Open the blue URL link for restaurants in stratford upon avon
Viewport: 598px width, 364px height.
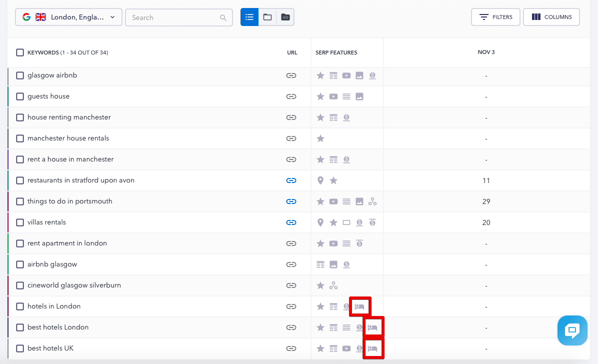coord(291,180)
